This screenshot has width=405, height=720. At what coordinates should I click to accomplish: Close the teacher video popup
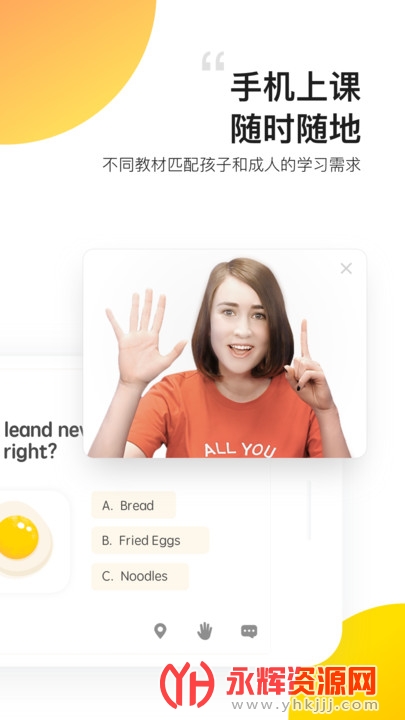pyautogui.click(x=346, y=268)
